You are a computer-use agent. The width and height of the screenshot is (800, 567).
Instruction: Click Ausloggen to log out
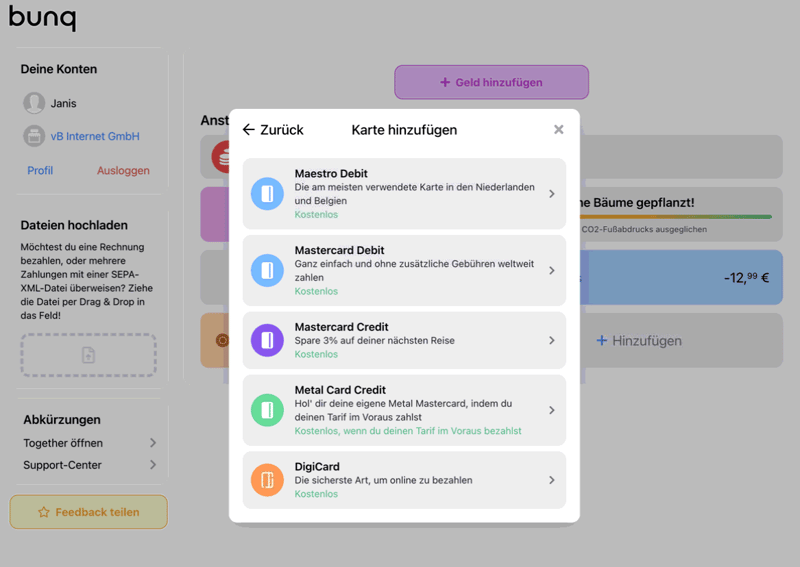coord(123,170)
